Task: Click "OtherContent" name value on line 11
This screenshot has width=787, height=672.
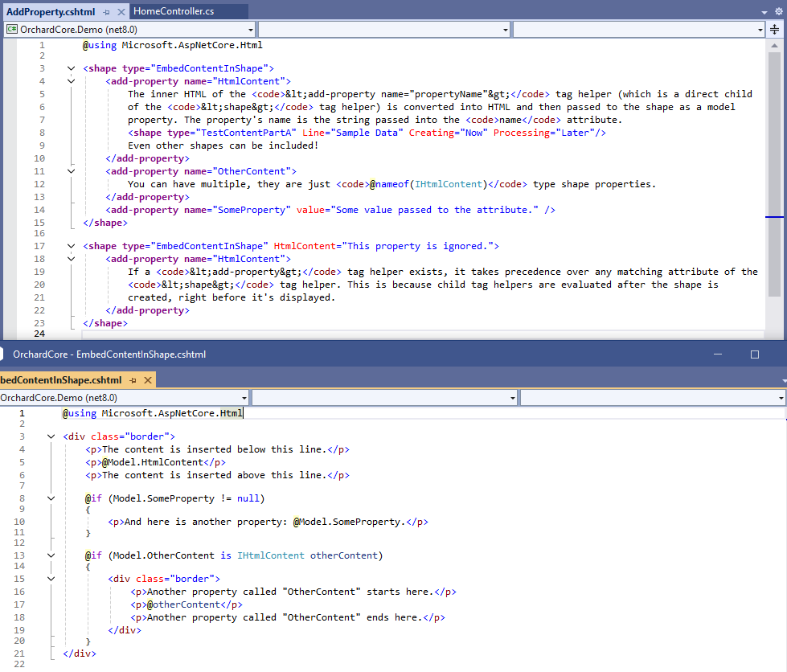Action: click(252, 171)
